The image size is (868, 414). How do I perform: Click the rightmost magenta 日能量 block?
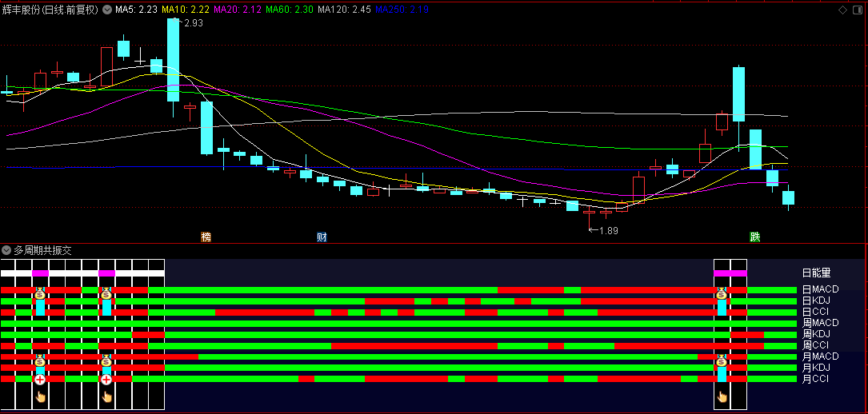click(730, 273)
